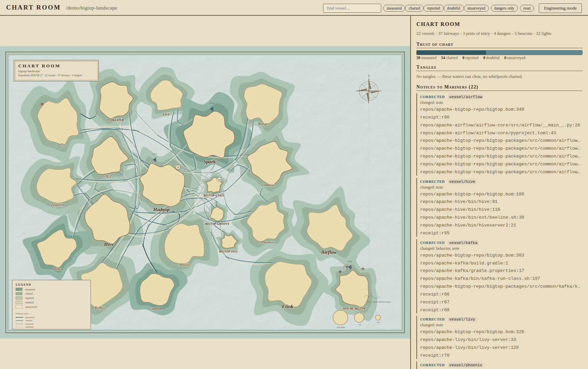
Task: Click the '/demo/bigtop-landscape' path in header
Action: coord(91,8)
